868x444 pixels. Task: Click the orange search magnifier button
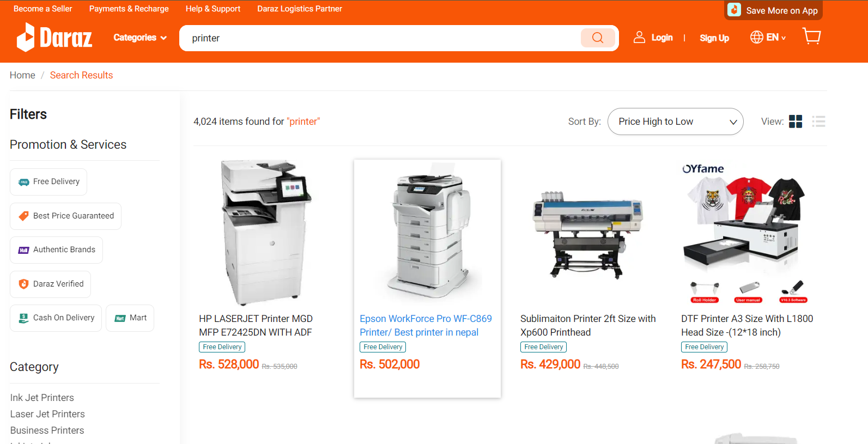coord(598,38)
